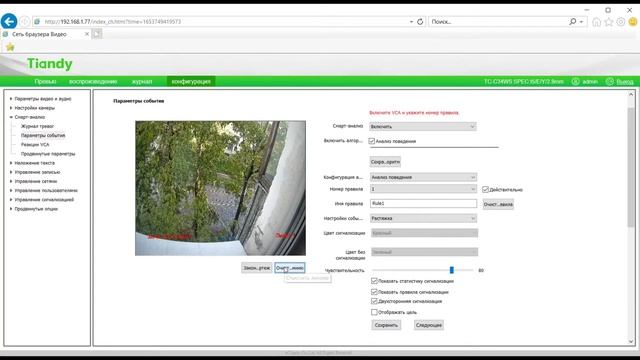Click the search magnifier icon
This screenshot has height=360, width=640.
[x=573, y=22]
